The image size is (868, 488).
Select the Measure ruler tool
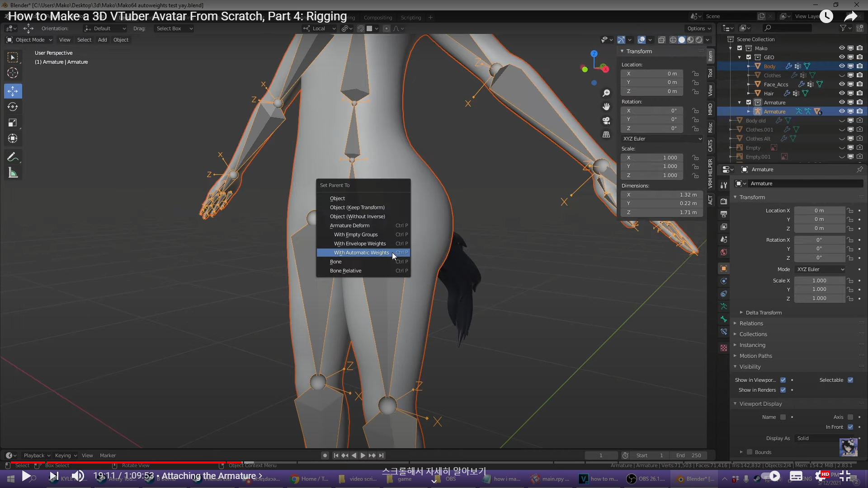click(x=13, y=173)
